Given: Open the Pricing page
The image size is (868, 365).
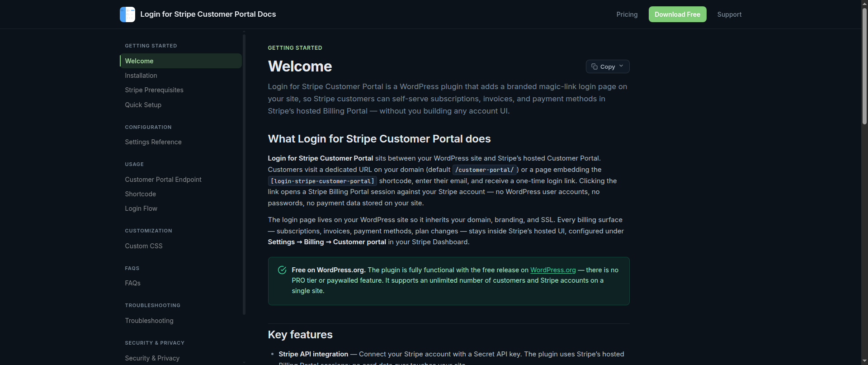Looking at the screenshot, I should point(627,14).
